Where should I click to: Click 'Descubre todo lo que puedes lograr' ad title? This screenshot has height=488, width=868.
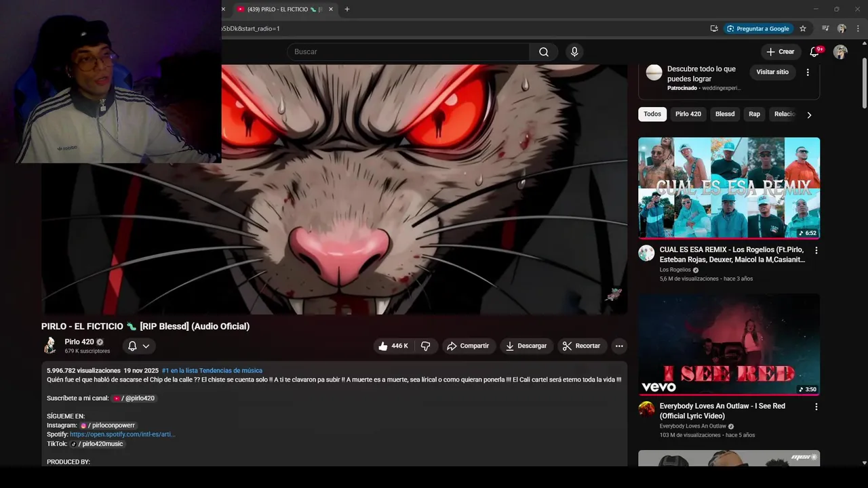point(701,74)
